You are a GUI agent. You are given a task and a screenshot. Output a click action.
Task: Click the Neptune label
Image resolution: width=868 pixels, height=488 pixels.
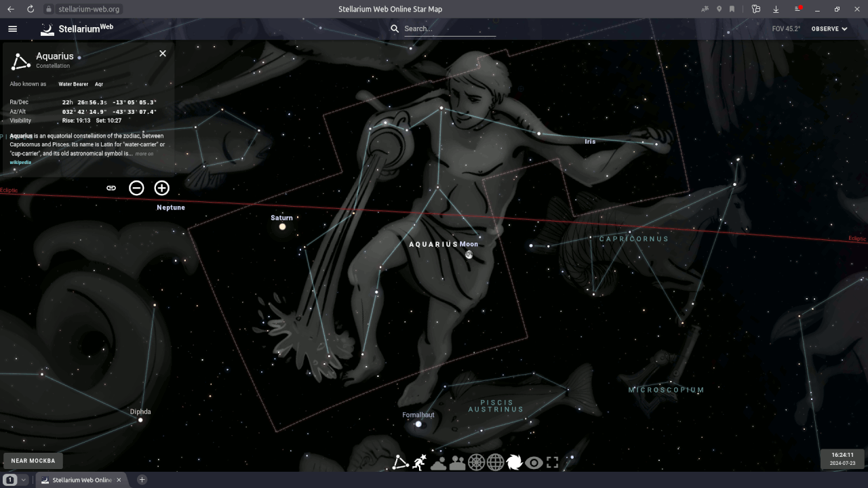point(171,207)
